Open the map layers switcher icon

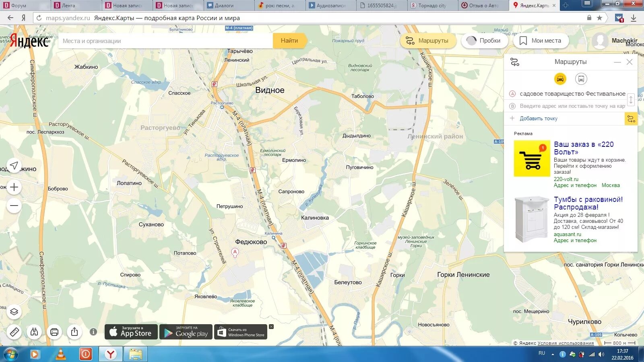[14, 312]
